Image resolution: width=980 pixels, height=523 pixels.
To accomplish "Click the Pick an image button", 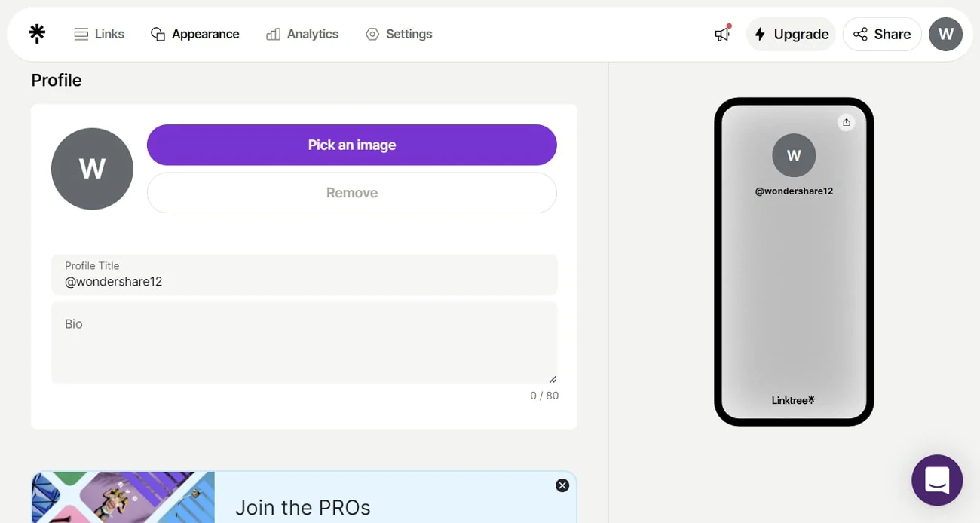I will point(351,145).
